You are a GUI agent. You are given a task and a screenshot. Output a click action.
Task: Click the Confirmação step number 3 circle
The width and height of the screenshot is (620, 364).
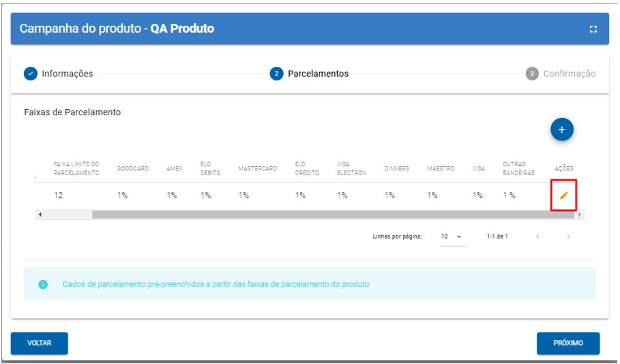(532, 74)
